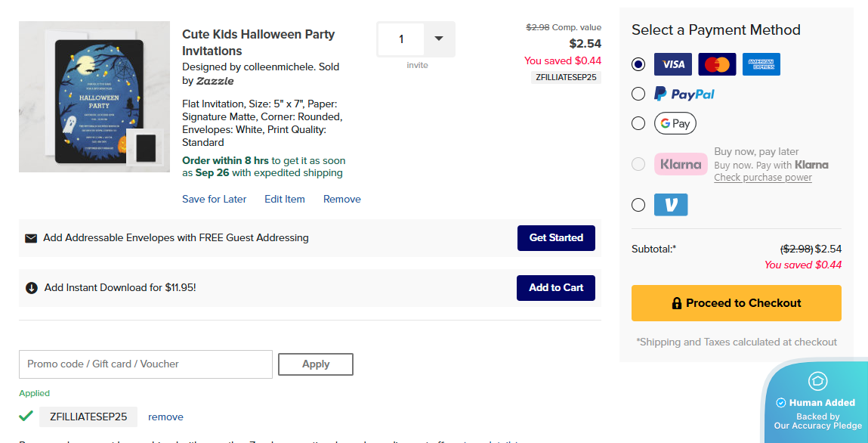Click the Mastercard icon
868x443 pixels.
click(x=716, y=64)
